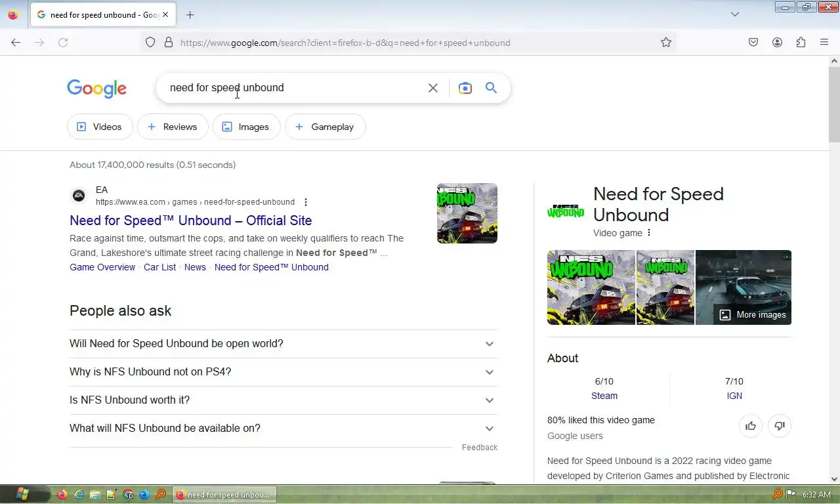Like this video game thumbs up
The height and width of the screenshot is (504, 840).
[x=751, y=426]
